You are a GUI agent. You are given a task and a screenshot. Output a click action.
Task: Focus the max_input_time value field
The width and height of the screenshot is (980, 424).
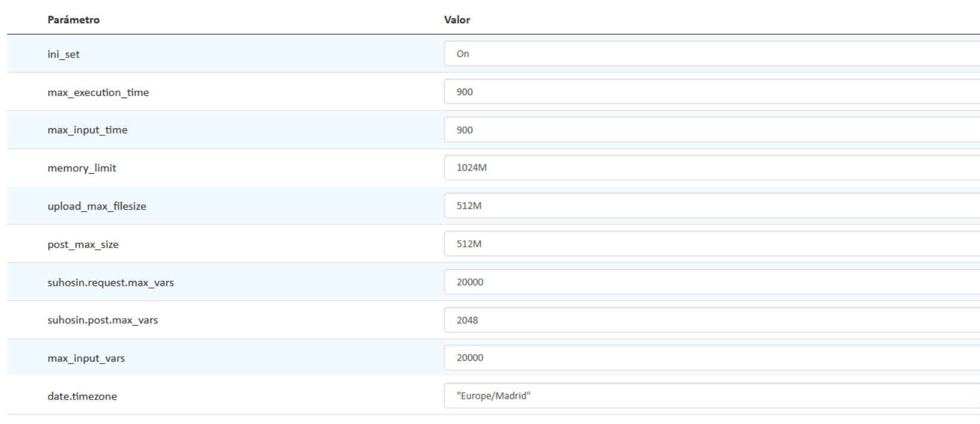[712, 130]
